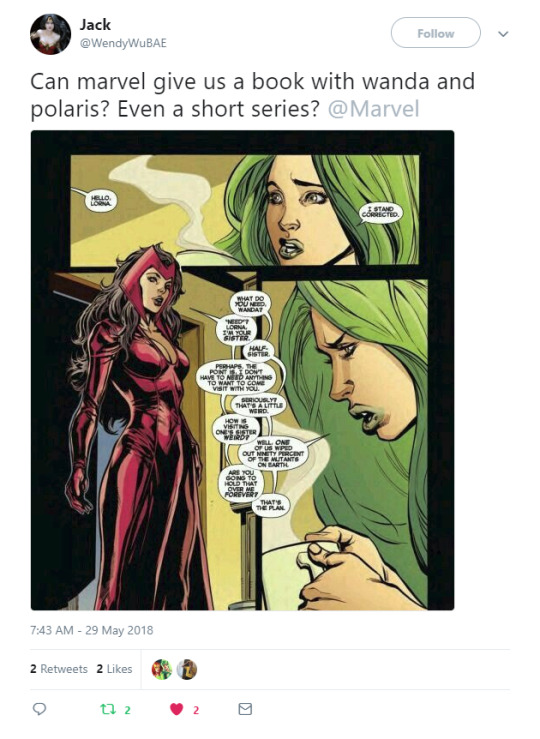Click the reply speech bubble icon
Screen dimensions: 540x739
click(39, 709)
